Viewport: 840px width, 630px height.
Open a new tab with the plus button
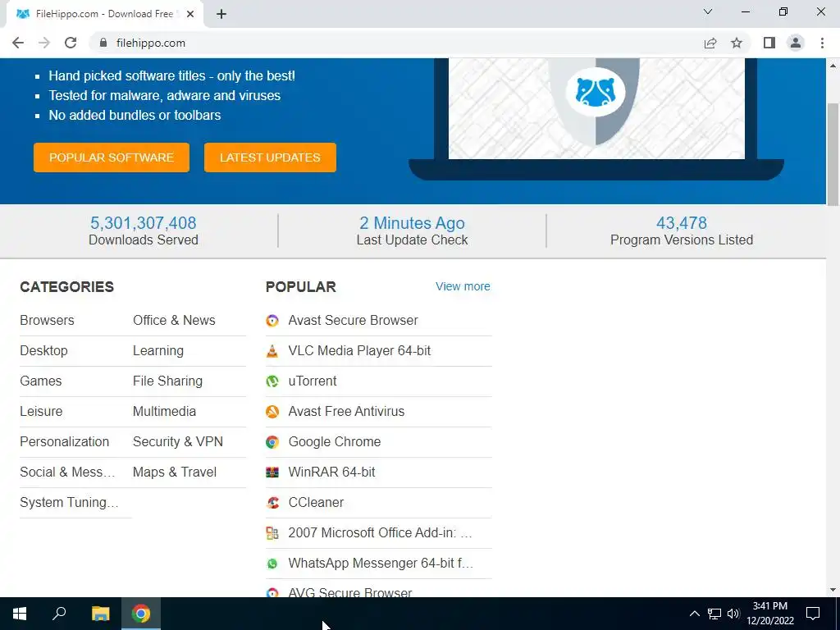[221, 14]
